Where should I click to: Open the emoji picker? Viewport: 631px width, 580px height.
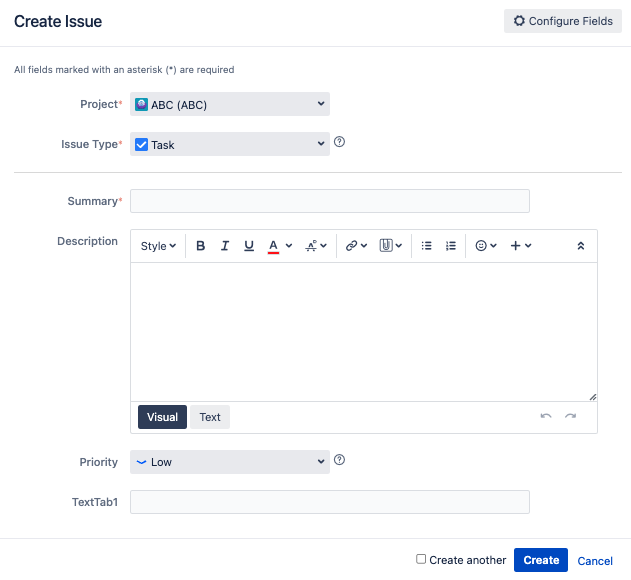click(x=481, y=246)
